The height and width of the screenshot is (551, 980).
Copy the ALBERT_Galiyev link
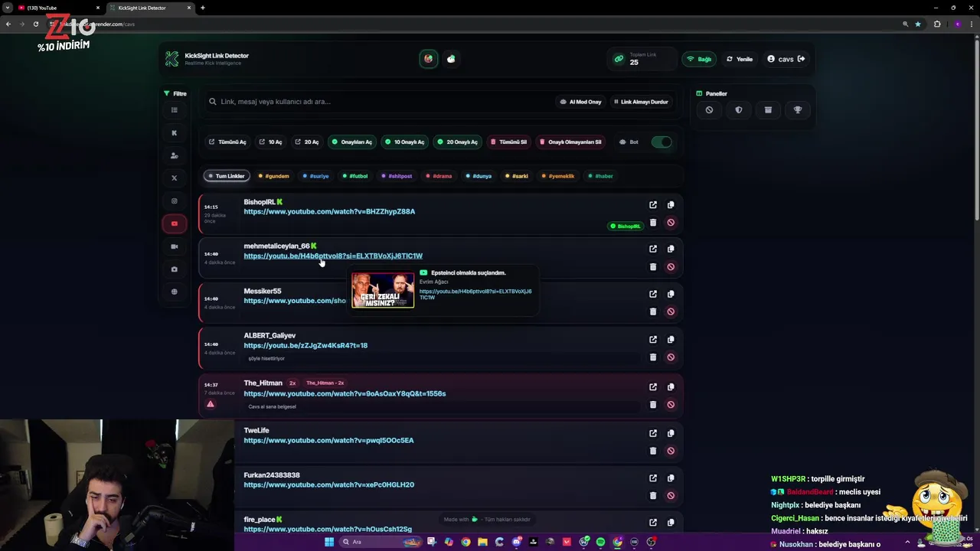tap(671, 340)
